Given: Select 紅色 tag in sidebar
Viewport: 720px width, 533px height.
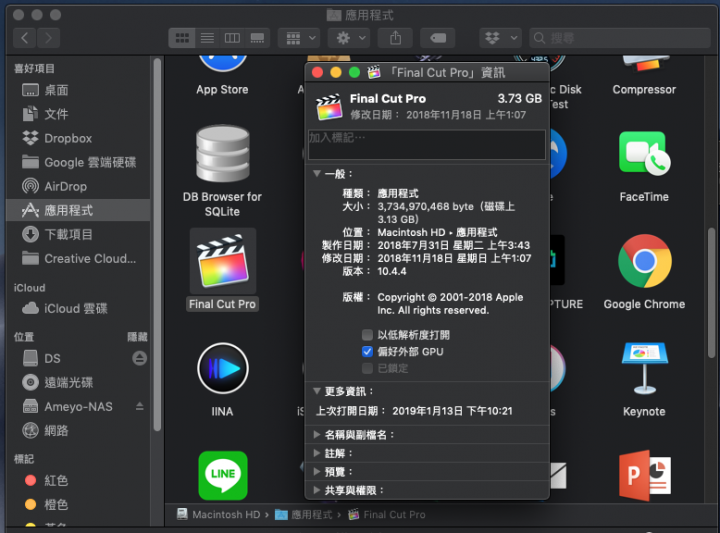Looking at the screenshot, I should tap(78, 481).
